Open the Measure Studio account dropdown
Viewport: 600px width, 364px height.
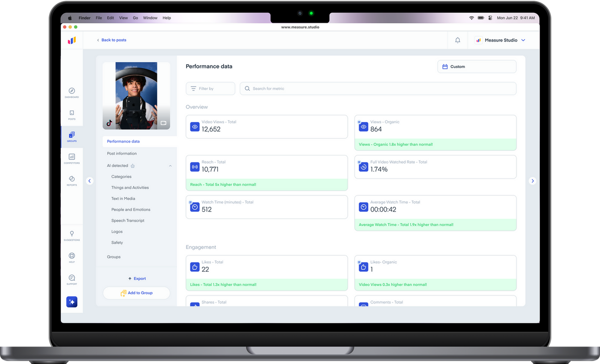pyautogui.click(x=501, y=40)
